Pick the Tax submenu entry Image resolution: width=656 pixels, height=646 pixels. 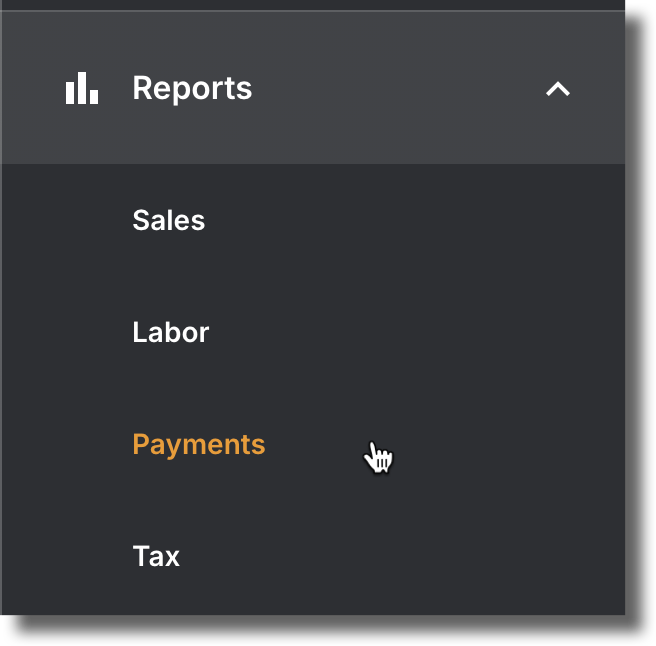[156, 556]
